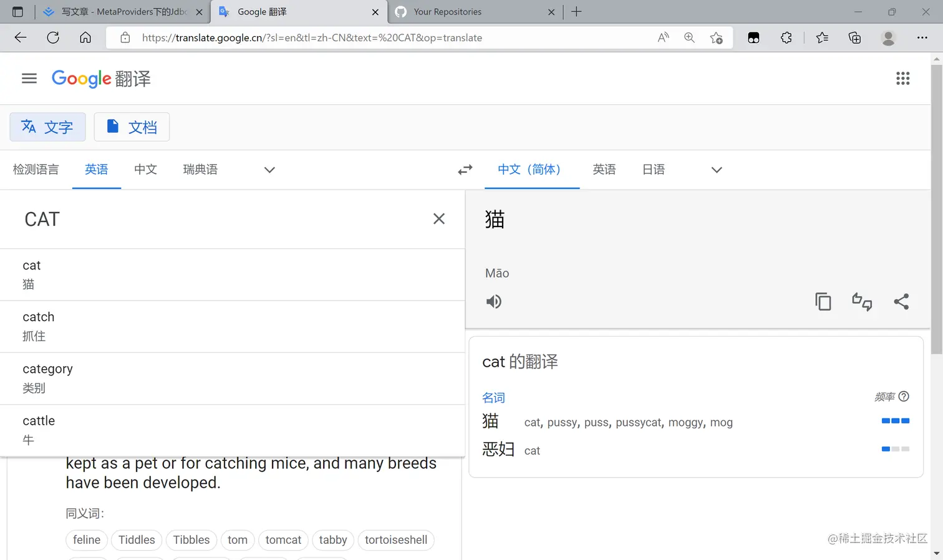The image size is (943, 560).
Task: Select 瑞典语 as source language
Action: 200,170
